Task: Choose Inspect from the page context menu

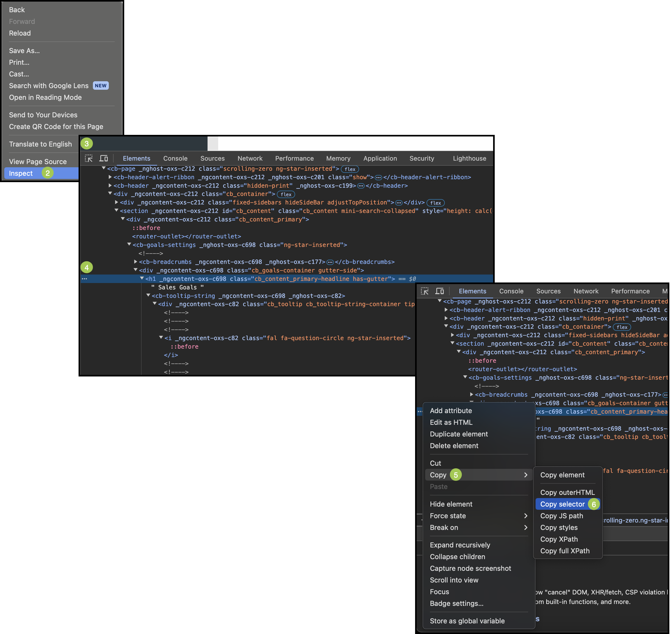Action: pyautogui.click(x=21, y=173)
